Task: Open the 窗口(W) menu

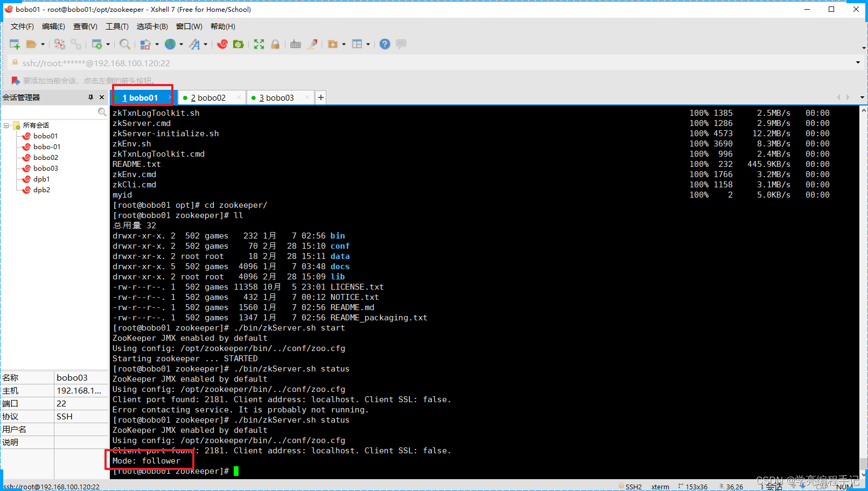Action: coord(189,26)
